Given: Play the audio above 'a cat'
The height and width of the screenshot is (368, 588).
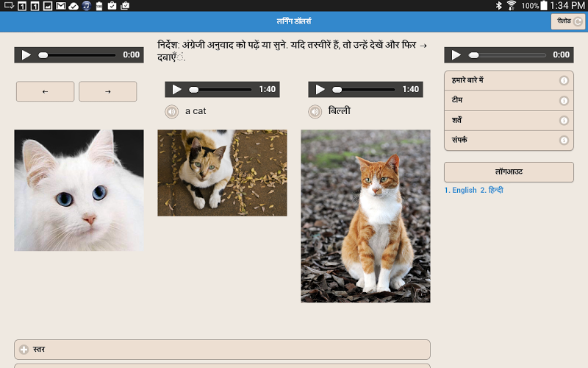Looking at the screenshot, I should tap(176, 89).
